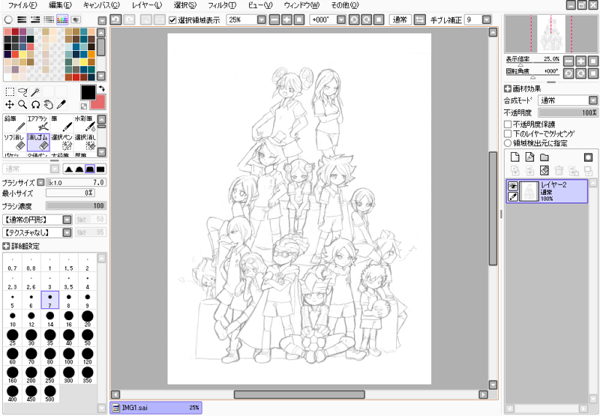The width and height of the screenshot is (600, 416).
Task: Select the eyedropper color picker tool
Action: [61, 104]
